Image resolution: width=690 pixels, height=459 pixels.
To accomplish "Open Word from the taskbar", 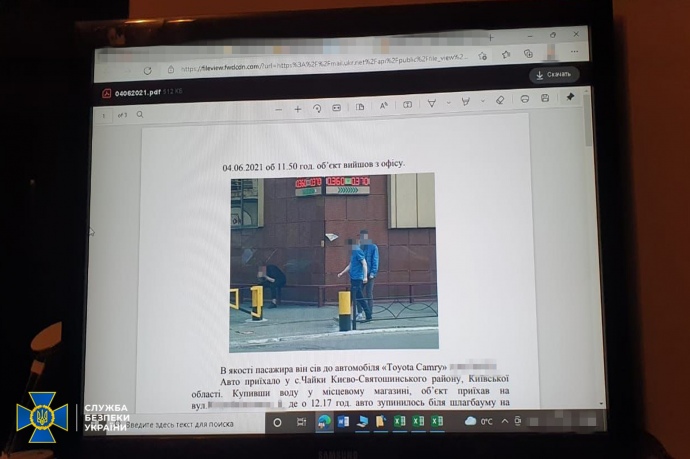I will click(343, 422).
